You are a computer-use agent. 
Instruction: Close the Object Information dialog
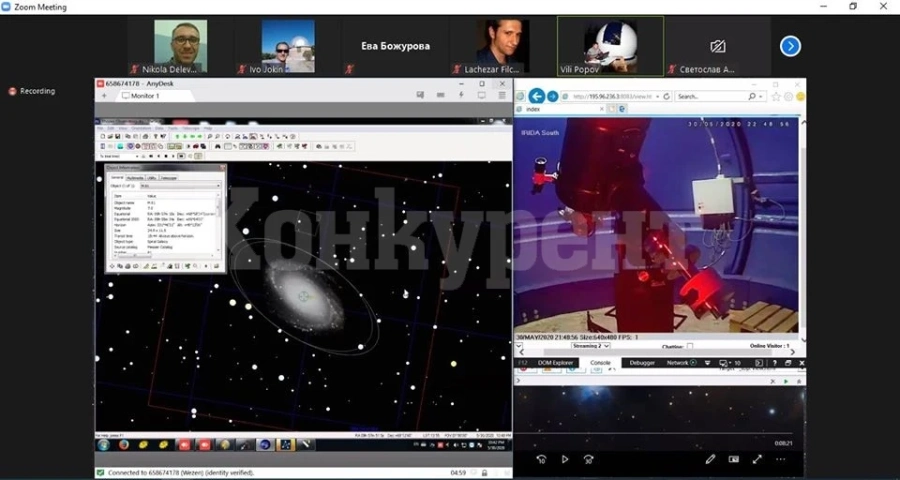click(x=222, y=168)
